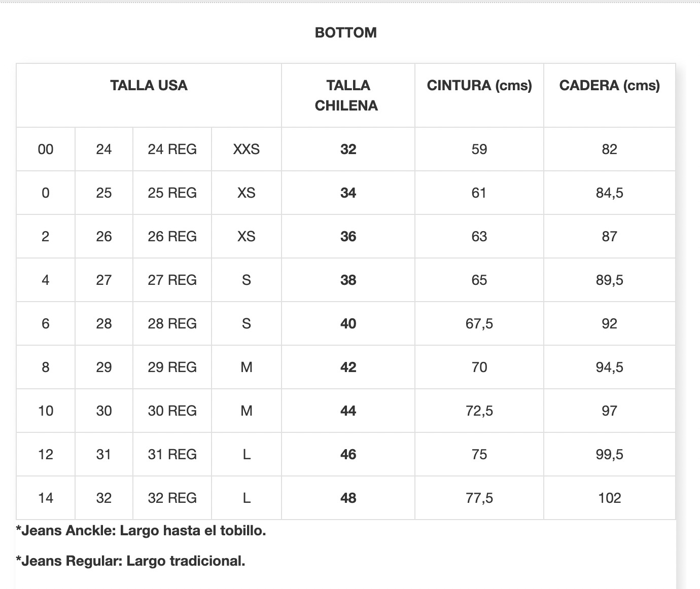Select the 32 REG size cell
Screen dimensions: 700x589
(x=172, y=498)
